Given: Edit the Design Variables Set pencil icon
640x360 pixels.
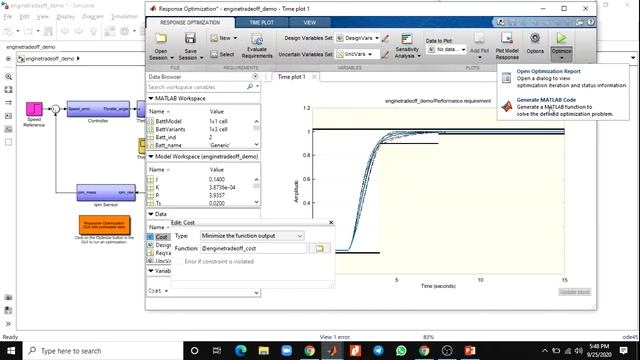Looking at the screenshot, I should coord(384,38).
